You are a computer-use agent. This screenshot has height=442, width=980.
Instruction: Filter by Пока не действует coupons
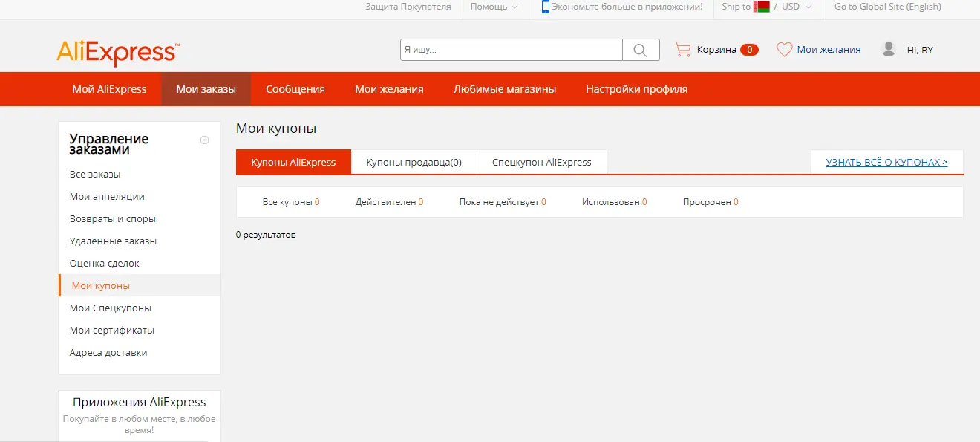coord(503,202)
